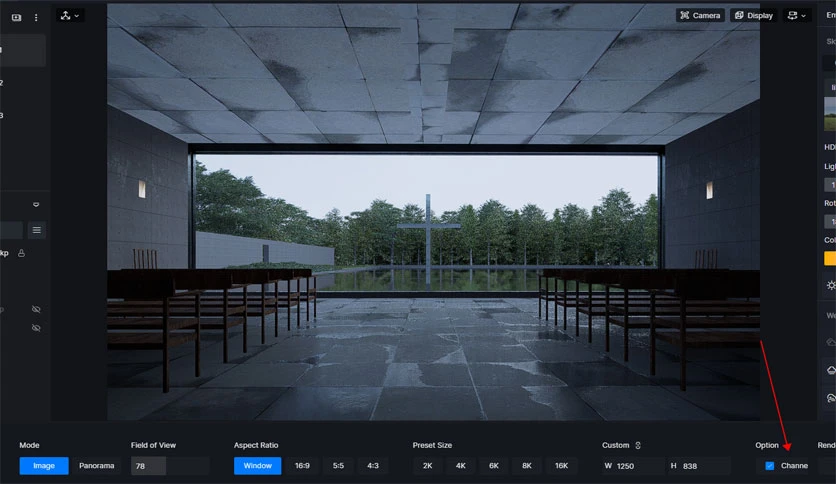Click the lock icon next to the skp model
Viewport: 836px width, 484px height.
pos(21,253)
